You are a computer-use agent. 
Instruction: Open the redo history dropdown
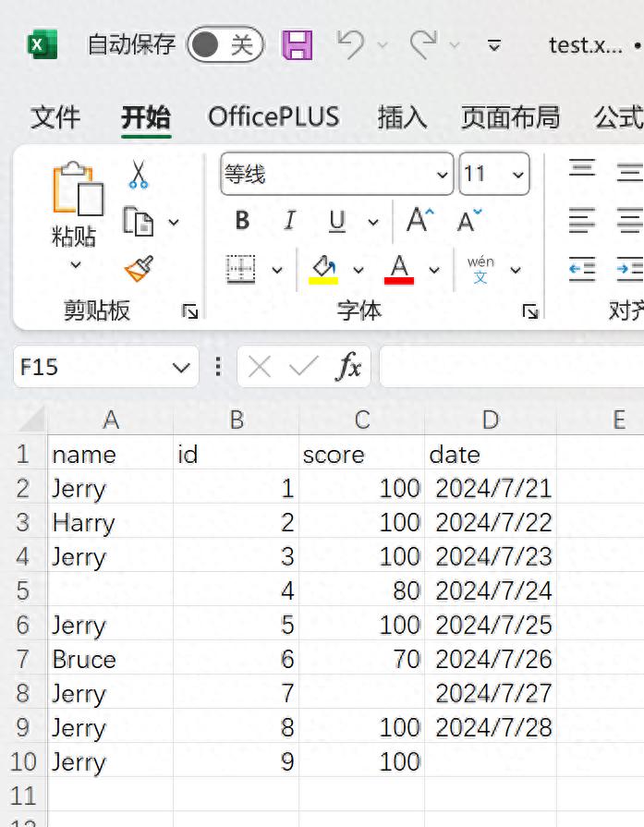(x=454, y=45)
